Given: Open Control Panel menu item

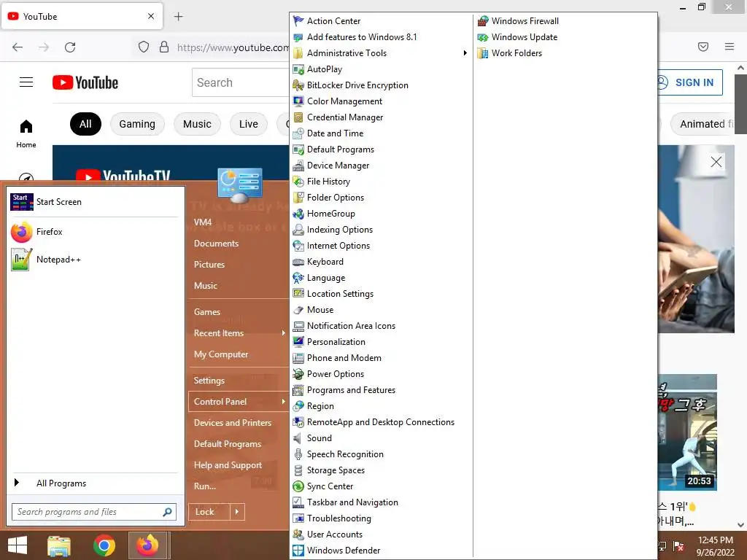Looking at the screenshot, I should tap(239, 402).
